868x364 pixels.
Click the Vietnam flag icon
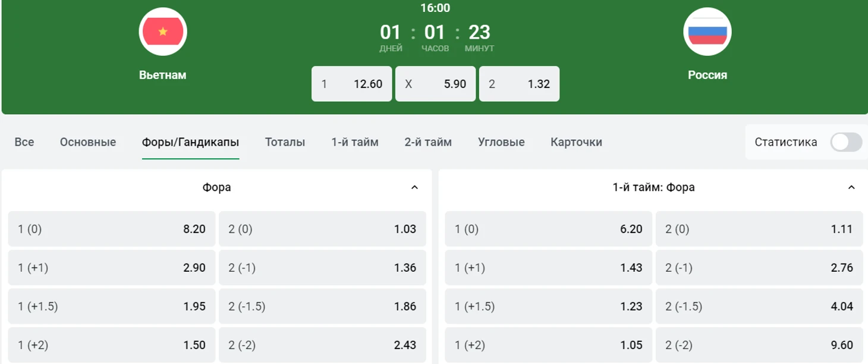click(x=163, y=32)
